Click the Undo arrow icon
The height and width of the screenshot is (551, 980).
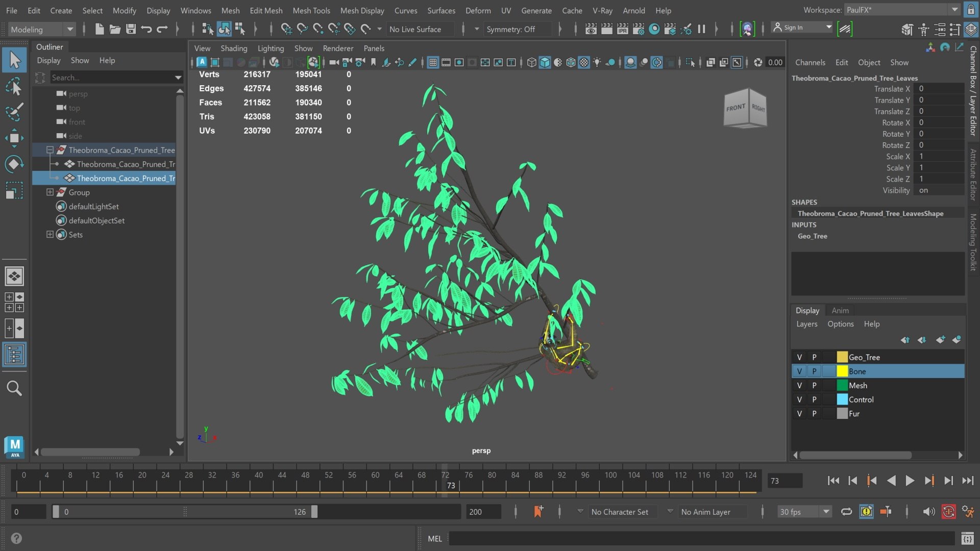point(146,29)
